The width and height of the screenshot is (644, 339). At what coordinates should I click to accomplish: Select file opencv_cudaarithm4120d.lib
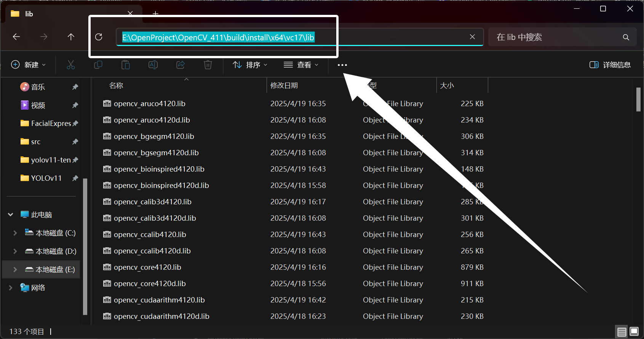pos(161,316)
